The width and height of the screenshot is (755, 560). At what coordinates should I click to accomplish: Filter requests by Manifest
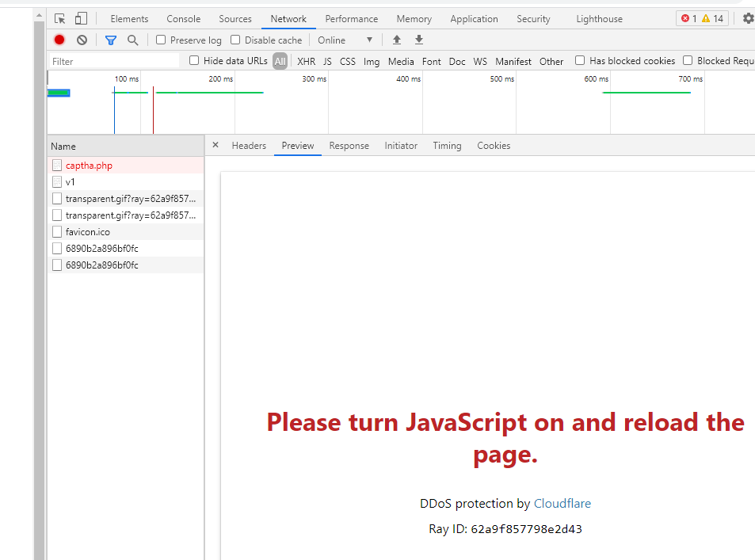513,61
